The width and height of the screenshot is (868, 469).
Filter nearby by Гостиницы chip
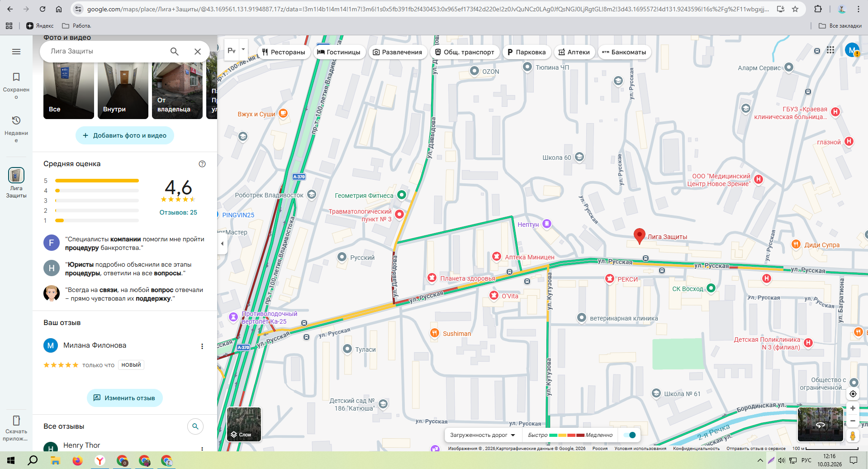(339, 52)
